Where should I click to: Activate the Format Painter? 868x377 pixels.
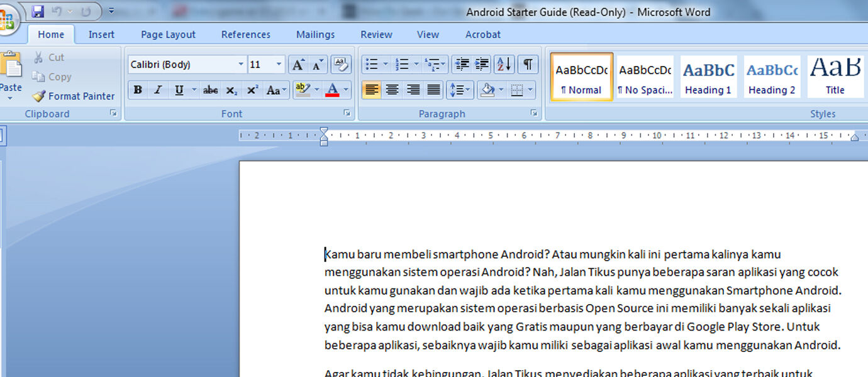tap(74, 96)
